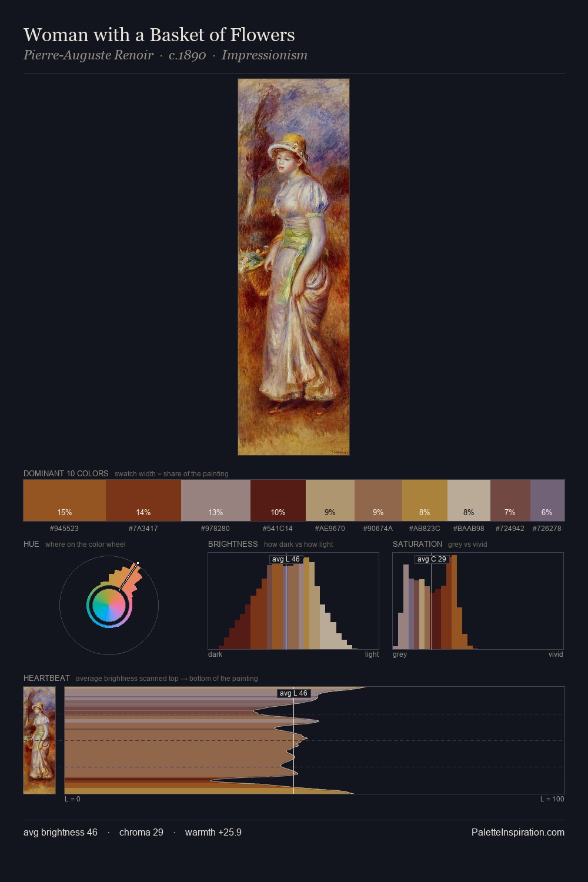Screen dimensions: 588x882
Task: Click the "HEARTBEAT" section heading
Action: coord(46,678)
